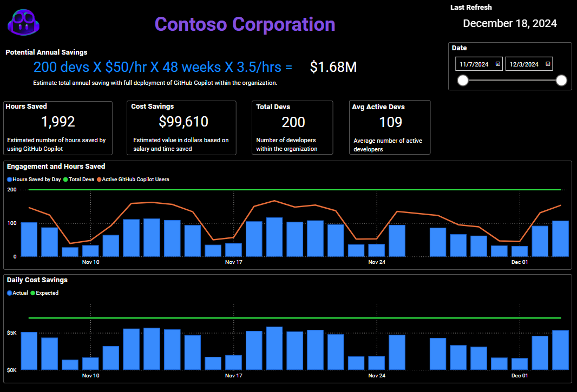The width and height of the screenshot is (577, 392).
Task: Click the 200 devs X $50/hr formula text
Action: tap(162, 67)
